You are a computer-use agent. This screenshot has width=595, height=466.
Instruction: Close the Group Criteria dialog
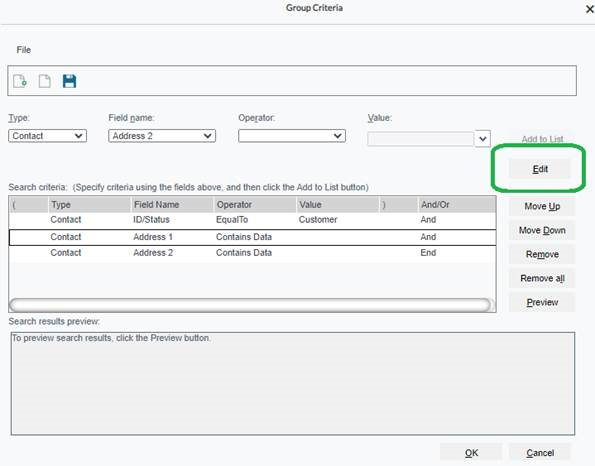coord(589,9)
